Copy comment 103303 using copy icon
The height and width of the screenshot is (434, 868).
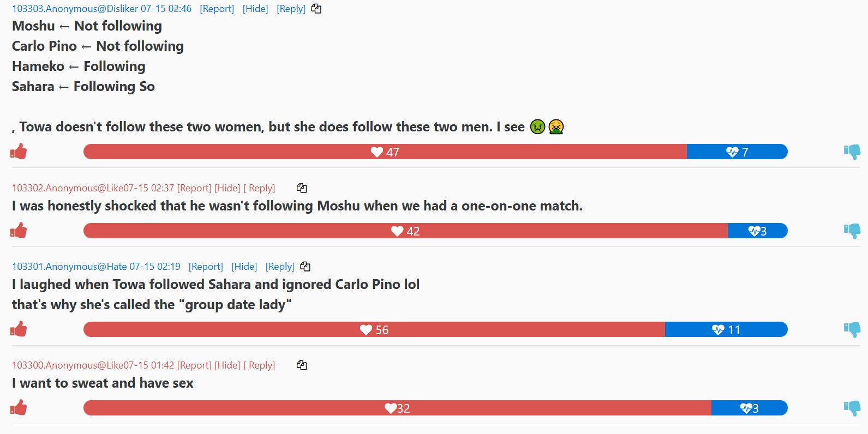click(x=316, y=9)
